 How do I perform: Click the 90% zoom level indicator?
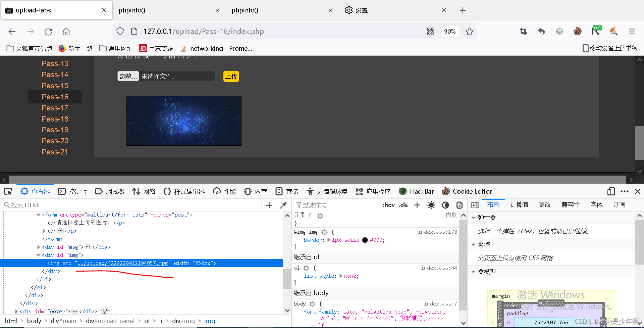point(450,31)
